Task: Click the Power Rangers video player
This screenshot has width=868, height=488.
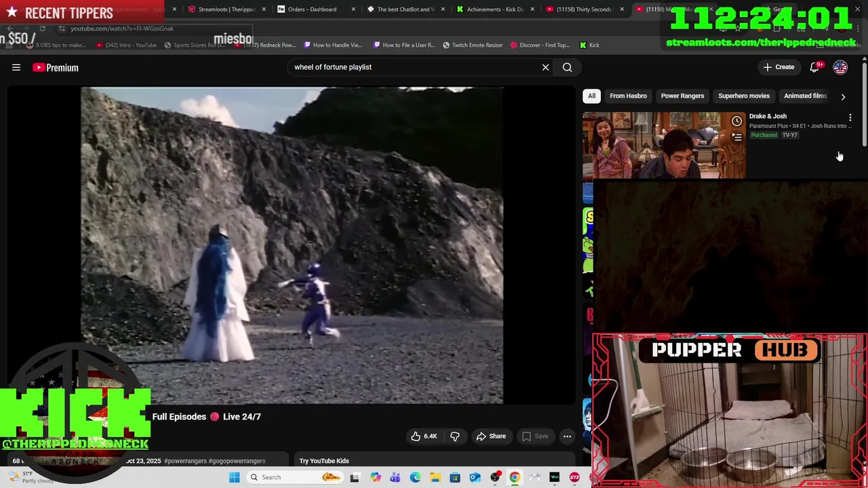Action: (x=292, y=245)
